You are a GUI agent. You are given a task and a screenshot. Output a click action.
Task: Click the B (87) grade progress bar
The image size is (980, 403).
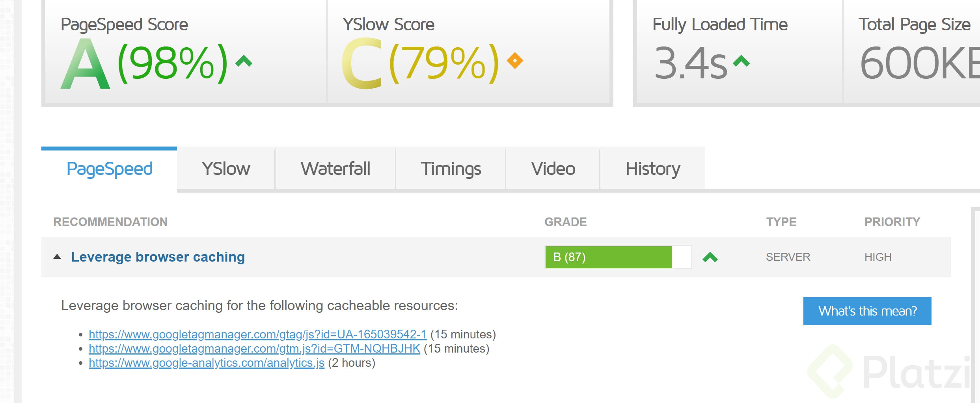point(618,257)
